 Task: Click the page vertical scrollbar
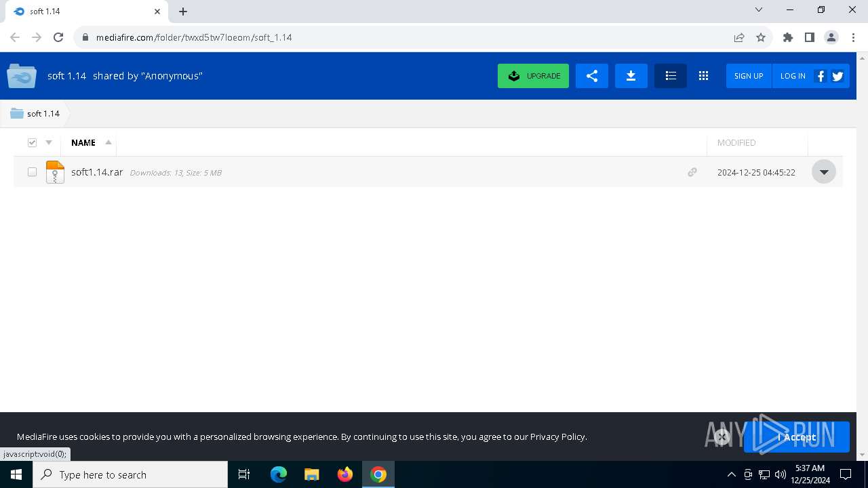click(x=862, y=256)
